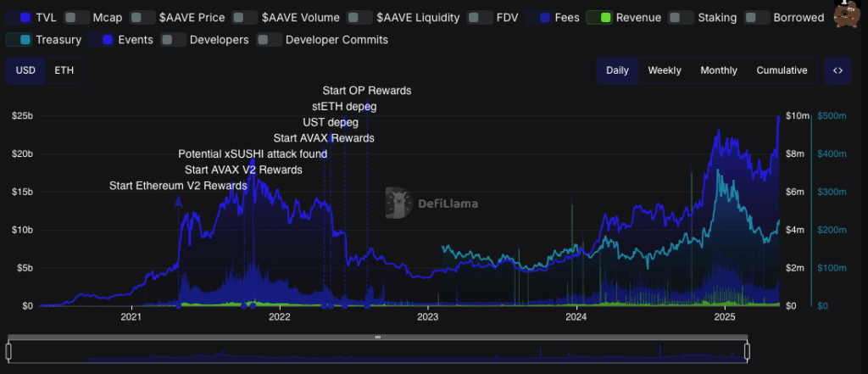Viewport: 868px width, 374px height.
Task: Click the $20b axis value
Action: coord(22,154)
